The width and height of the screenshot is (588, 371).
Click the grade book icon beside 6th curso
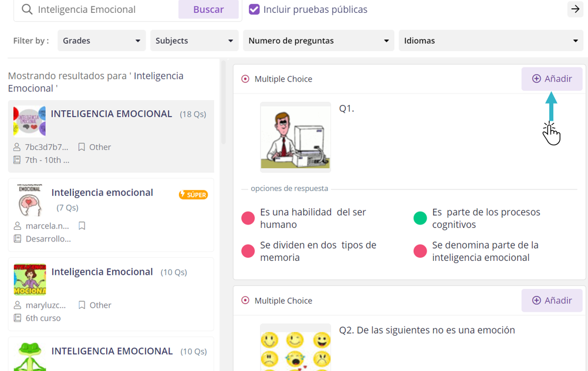click(x=17, y=318)
